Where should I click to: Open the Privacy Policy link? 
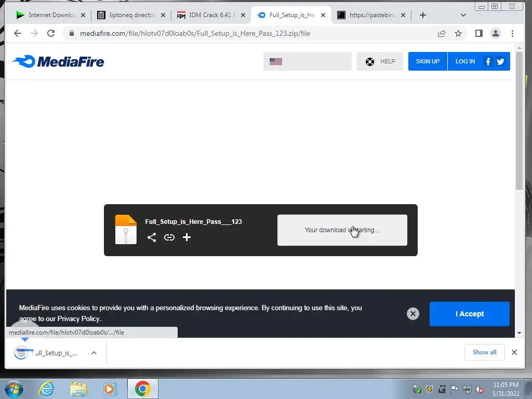(79, 318)
